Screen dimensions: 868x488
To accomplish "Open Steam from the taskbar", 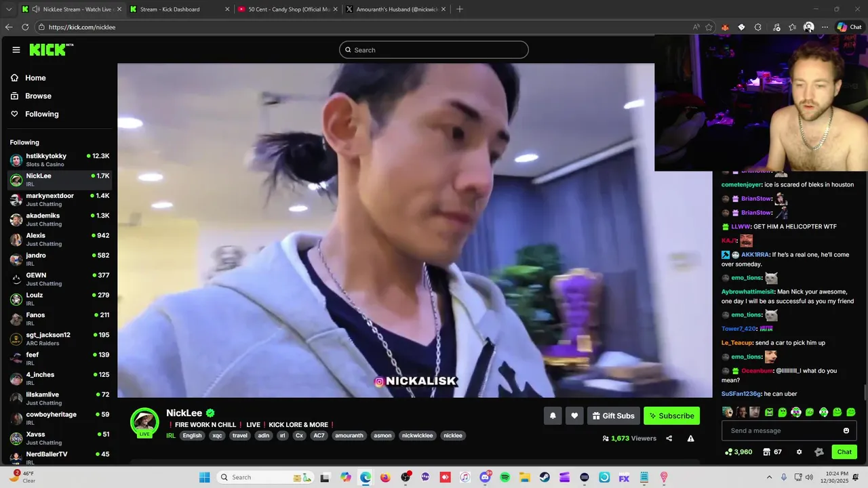I will pos(545,477).
